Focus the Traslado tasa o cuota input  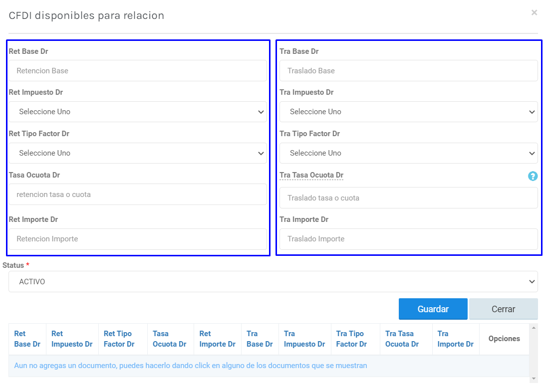tap(408, 198)
